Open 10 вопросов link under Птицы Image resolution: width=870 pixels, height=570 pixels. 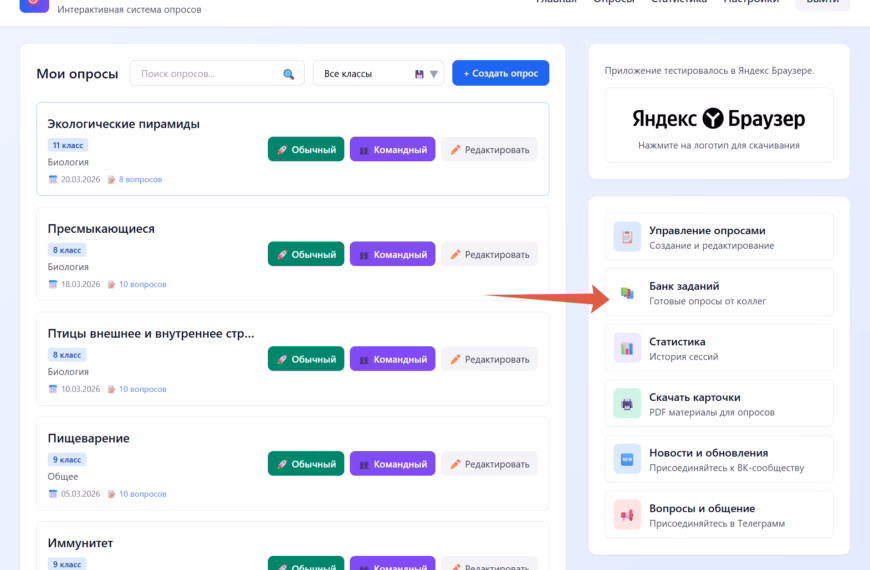pyautogui.click(x=143, y=389)
